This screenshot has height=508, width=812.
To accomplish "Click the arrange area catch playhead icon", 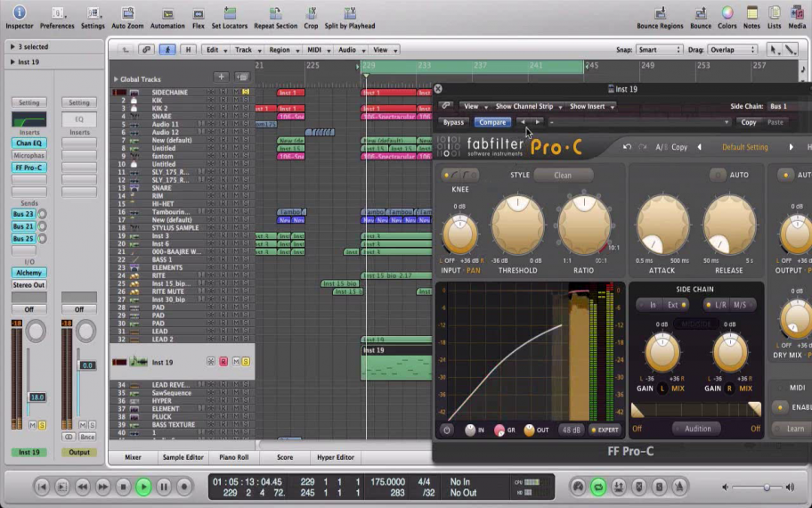I will (166, 50).
